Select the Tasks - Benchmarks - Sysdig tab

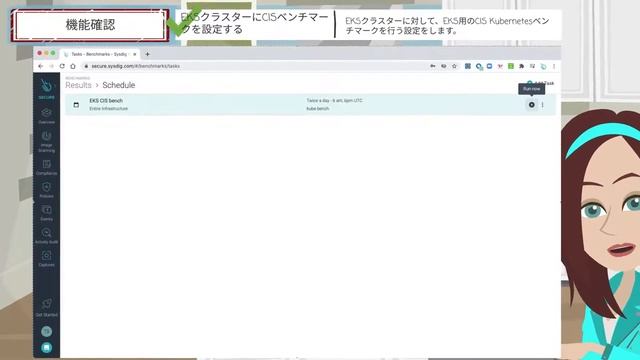tap(100, 54)
